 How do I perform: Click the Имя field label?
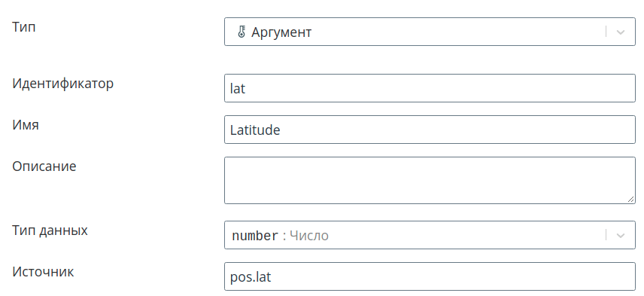(x=26, y=124)
